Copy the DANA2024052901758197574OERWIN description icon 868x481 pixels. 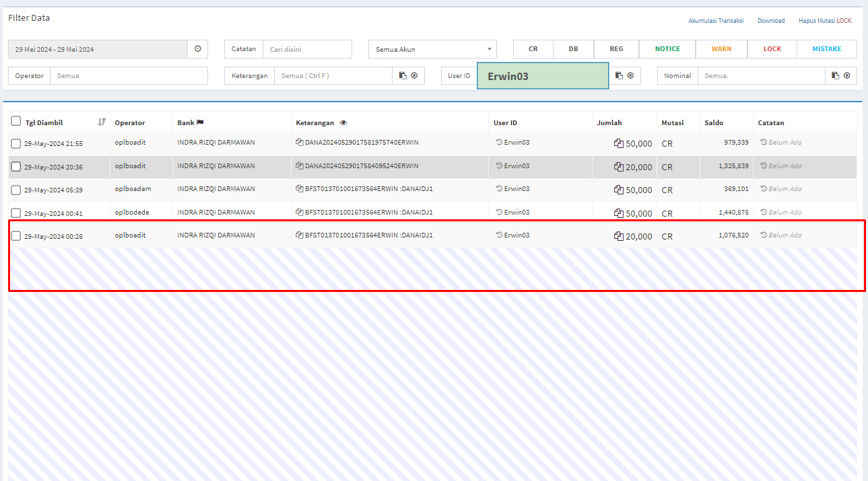(x=300, y=143)
